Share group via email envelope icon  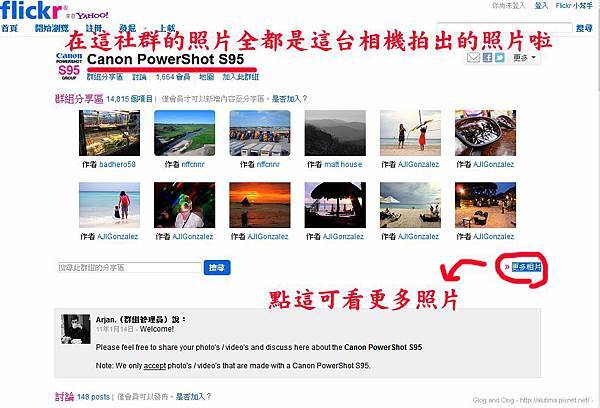(473, 58)
